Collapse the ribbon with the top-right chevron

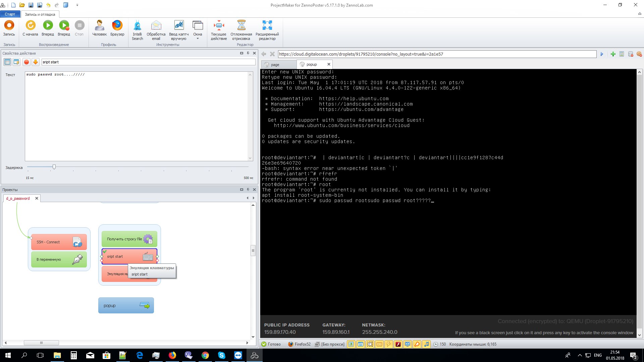click(640, 14)
